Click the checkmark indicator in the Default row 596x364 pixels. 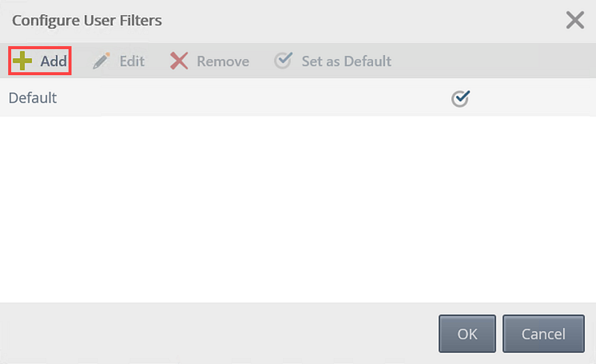pyautogui.click(x=460, y=98)
